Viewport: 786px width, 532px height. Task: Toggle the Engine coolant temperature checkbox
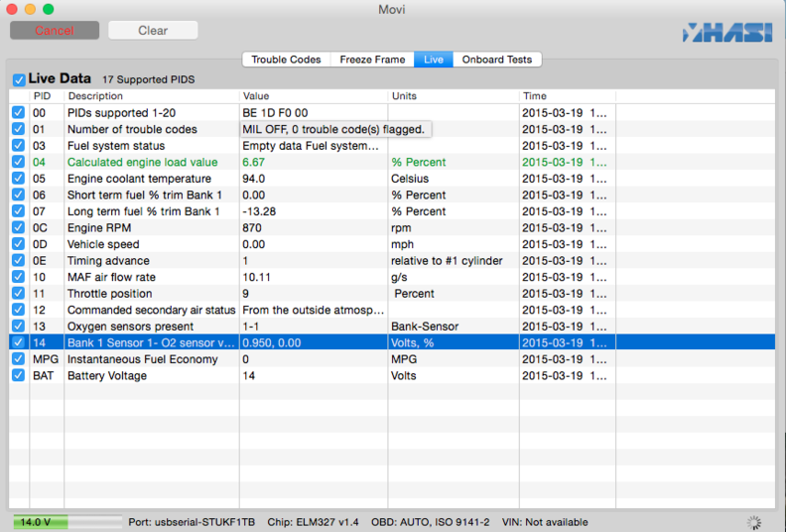pyautogui.click(x=19, y=179)
